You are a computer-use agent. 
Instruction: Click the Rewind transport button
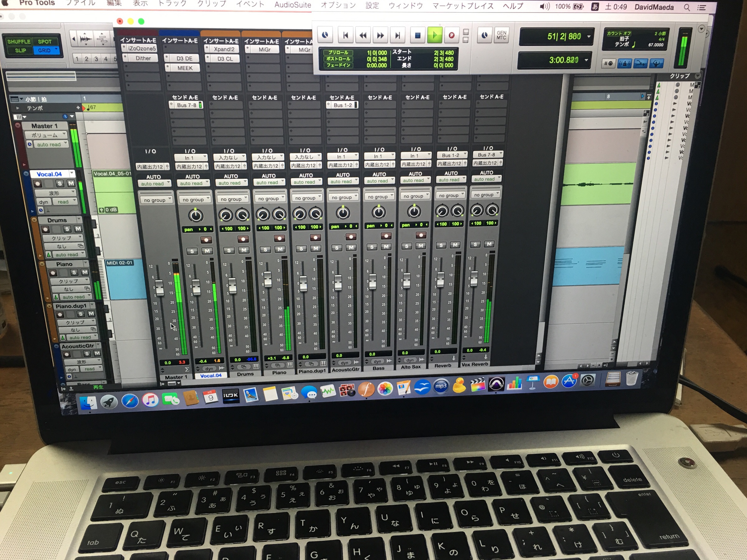tap(363, 35)
